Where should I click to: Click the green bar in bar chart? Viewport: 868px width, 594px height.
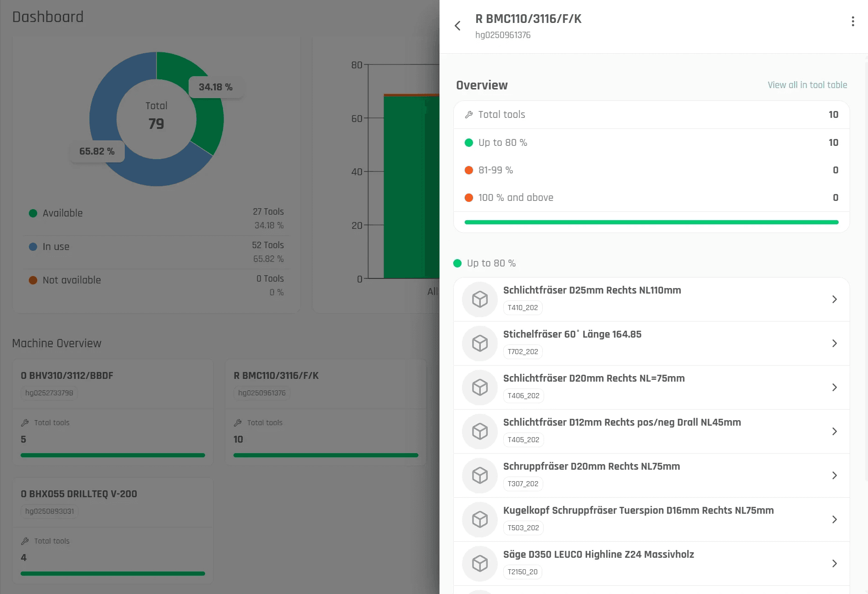tap(411, 187)
